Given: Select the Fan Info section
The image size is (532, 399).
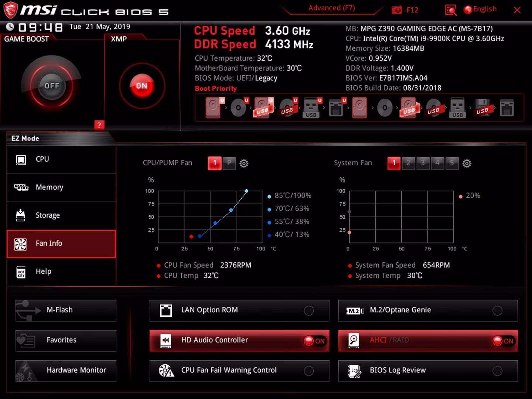Looking at the screenshot, I should [x=61, y=244].
